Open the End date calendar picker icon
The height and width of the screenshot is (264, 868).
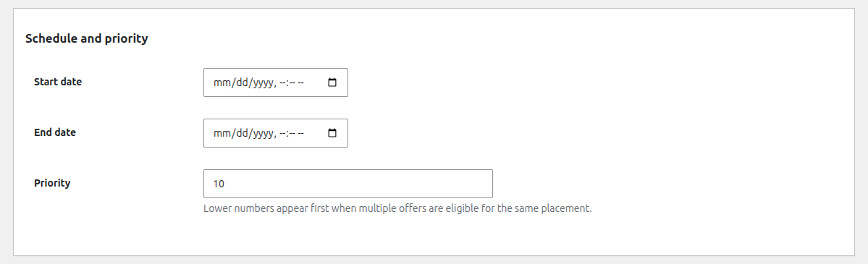pyautogui.click(x=332, y=133)
